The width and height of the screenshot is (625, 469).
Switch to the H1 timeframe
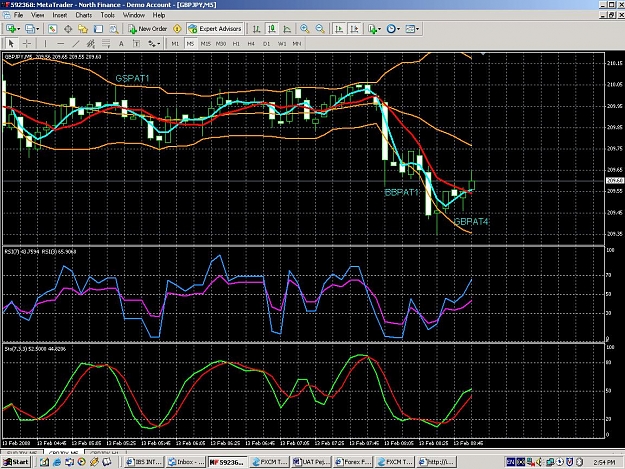pyautogui.click(x=236, y=43)
